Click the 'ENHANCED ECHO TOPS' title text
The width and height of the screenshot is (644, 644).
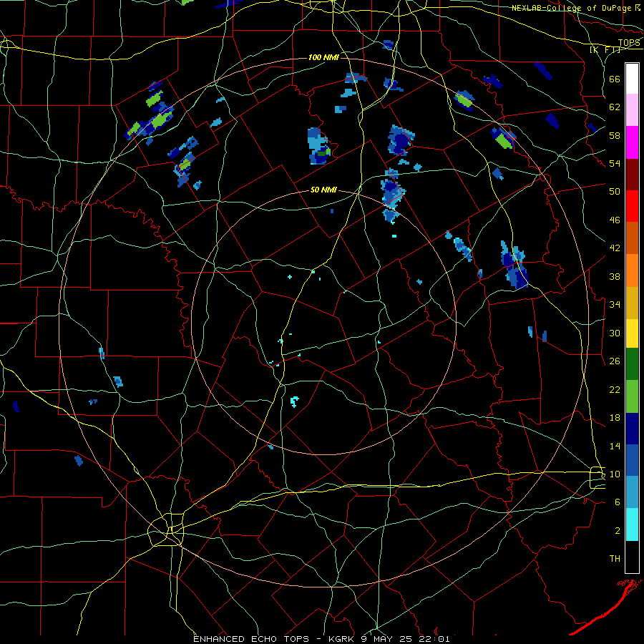[x=251, y=639]
